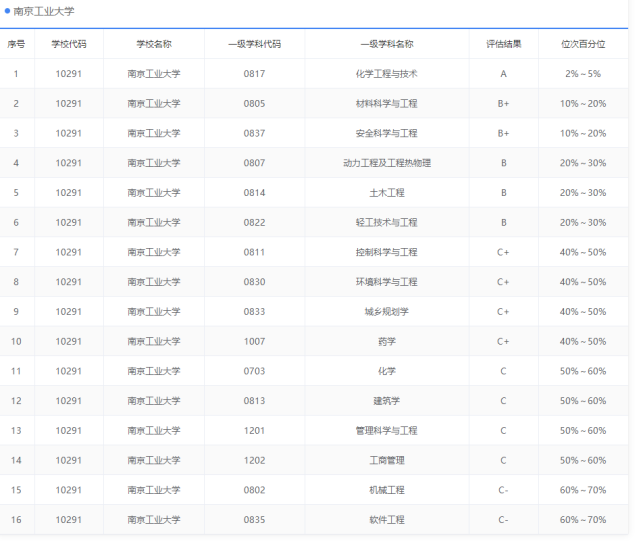Select the 建筑学 cell
The image size is (641, 546).
point(387,401)
